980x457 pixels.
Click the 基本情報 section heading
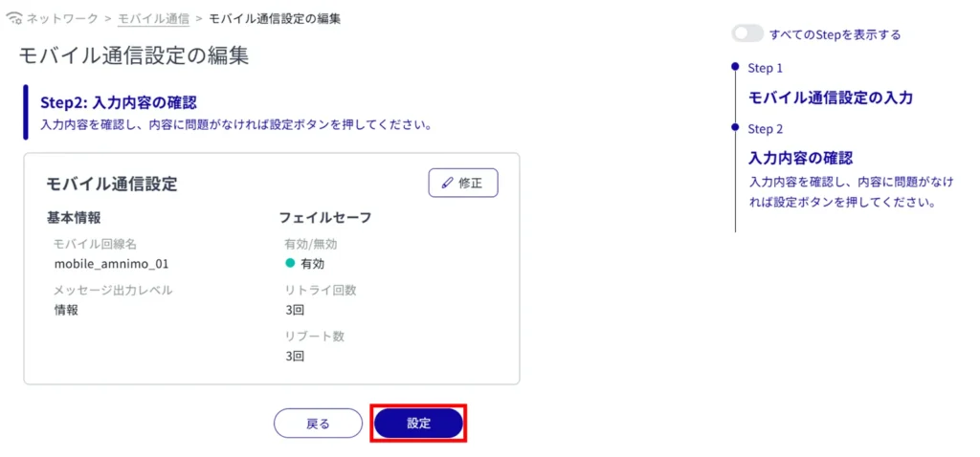[x=74, y=218]
